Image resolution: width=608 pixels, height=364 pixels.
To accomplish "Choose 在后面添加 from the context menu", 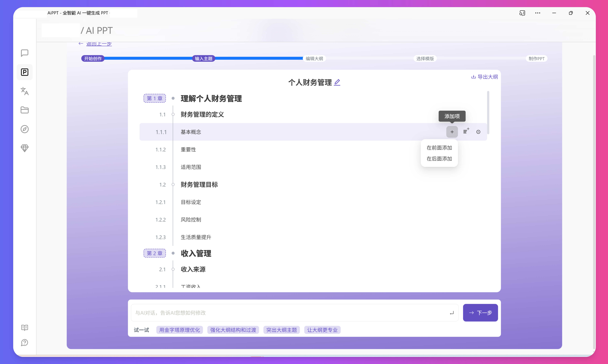I will [x=439, y=159].
